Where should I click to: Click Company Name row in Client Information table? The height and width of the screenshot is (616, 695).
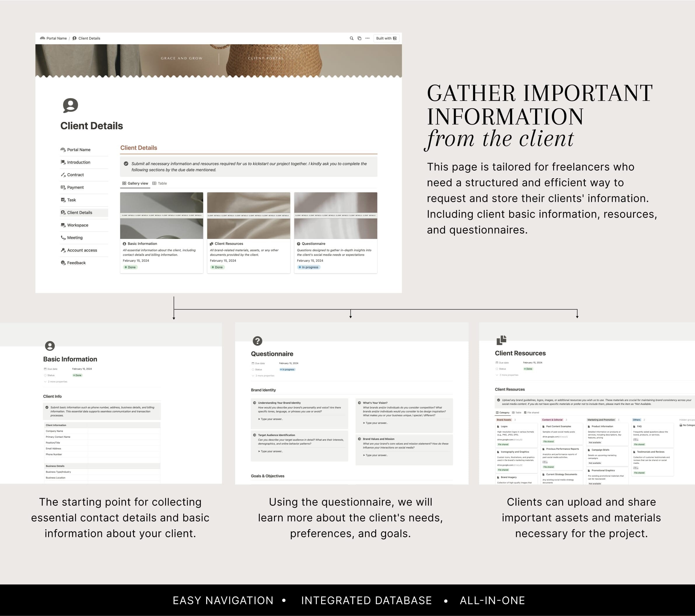point(102,431)
